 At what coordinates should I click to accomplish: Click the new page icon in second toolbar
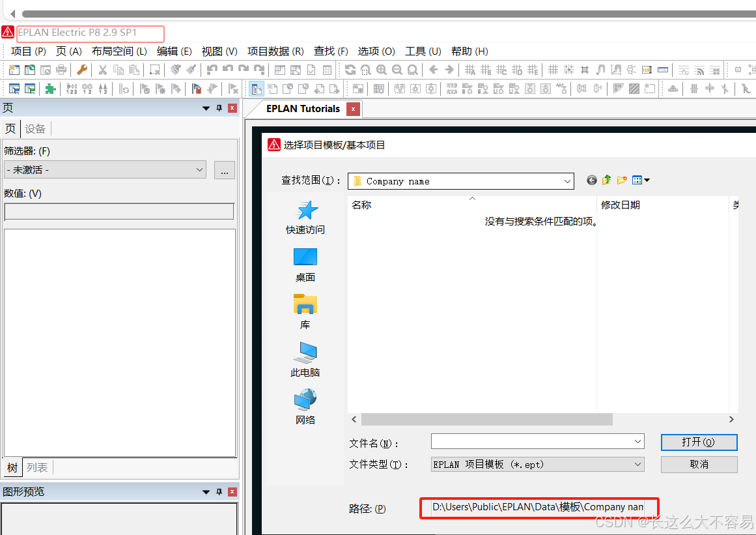click(272, 89)
